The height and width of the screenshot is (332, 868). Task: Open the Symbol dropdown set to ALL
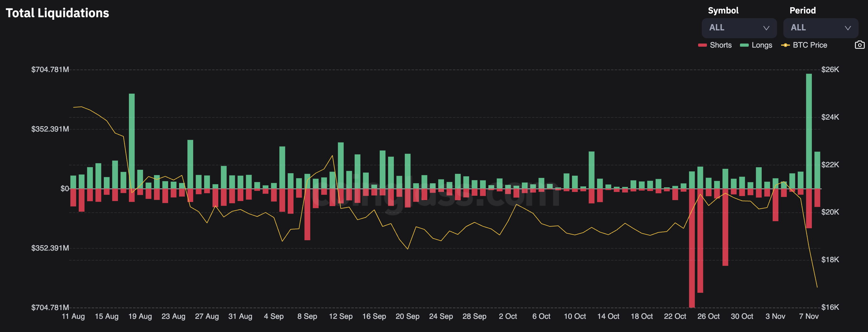[739, 28]
